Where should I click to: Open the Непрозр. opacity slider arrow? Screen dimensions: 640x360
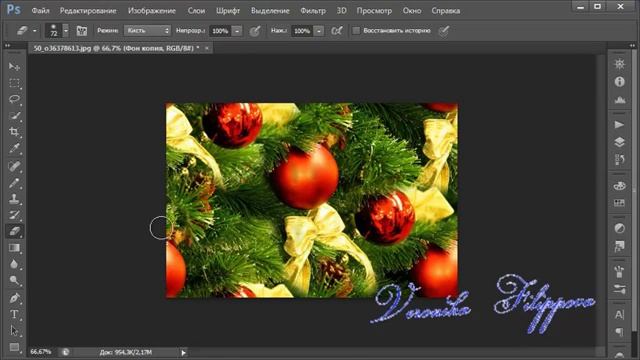[x=237, y=31]
